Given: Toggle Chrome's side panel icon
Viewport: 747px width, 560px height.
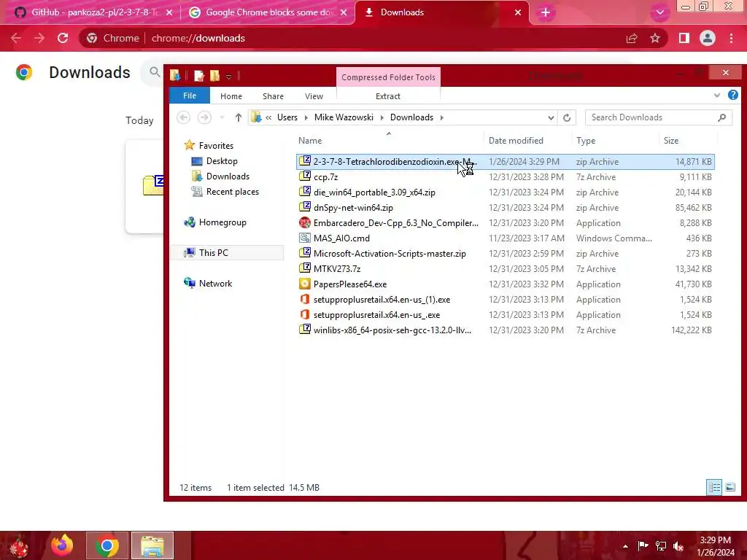Looking at the screenshot, I should 684,38.
